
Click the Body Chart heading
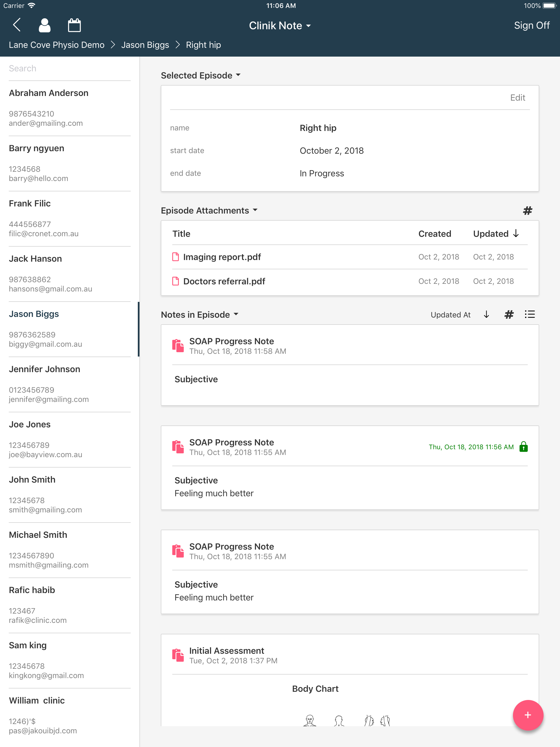pyautogui.click(x=315, y=689)
